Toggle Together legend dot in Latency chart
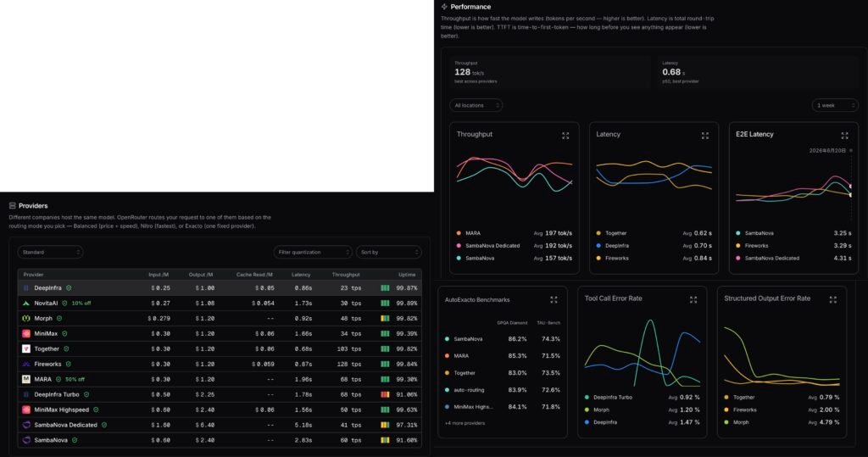Viewport: 868px width, 457px height. tap(598, 233)
